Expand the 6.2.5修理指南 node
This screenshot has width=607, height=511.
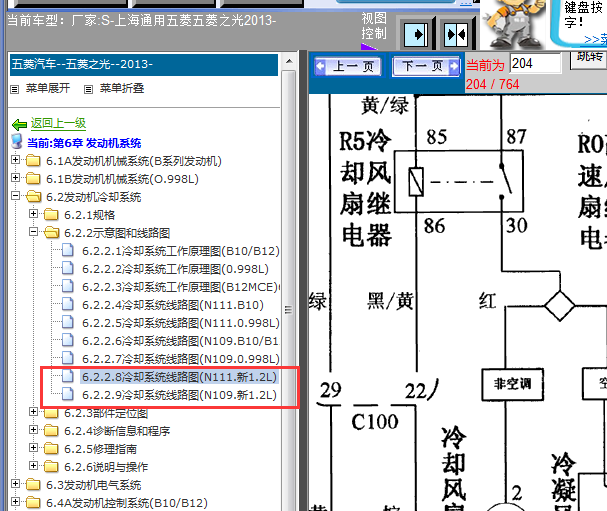coord(33,448)
